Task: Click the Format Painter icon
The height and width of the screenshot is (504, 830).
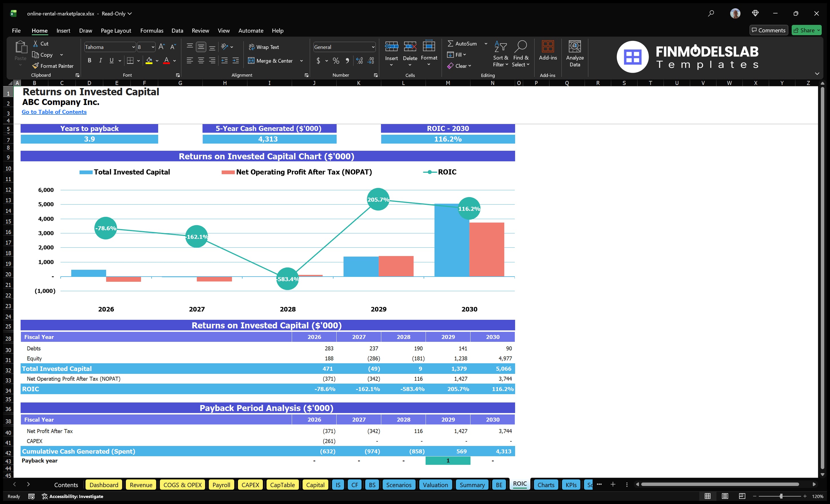Action: point(36,66)
